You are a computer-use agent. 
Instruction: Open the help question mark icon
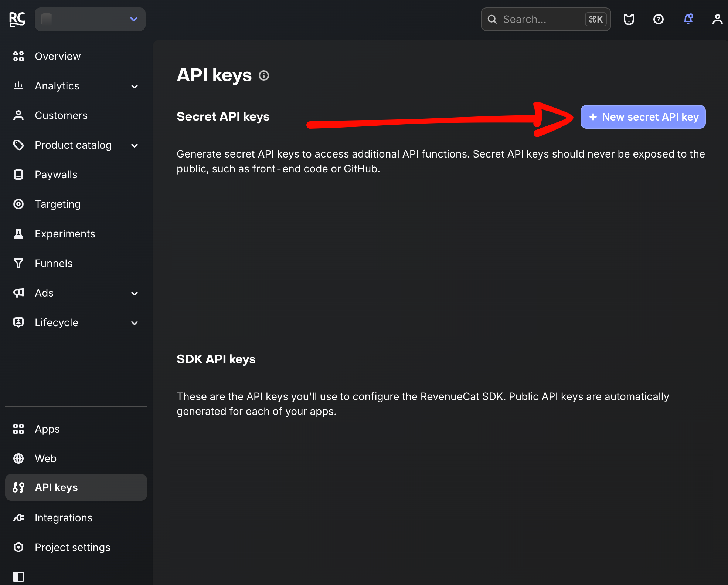point(658,19)
